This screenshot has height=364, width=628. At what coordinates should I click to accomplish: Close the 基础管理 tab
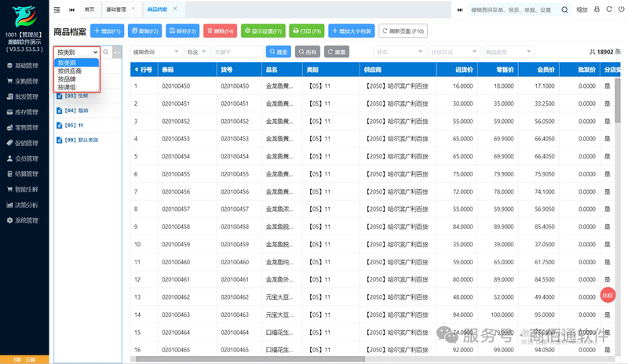pyautogui.click(x=133, y=9)
